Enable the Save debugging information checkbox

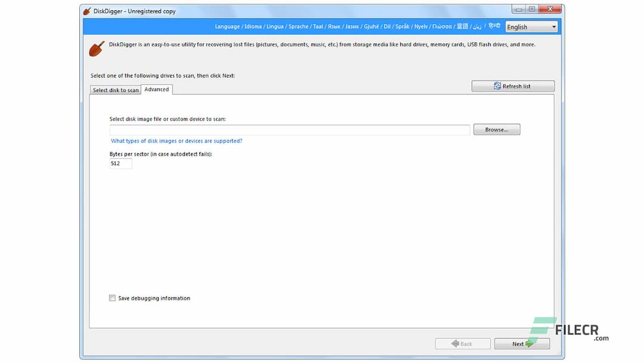pos(112,298)
